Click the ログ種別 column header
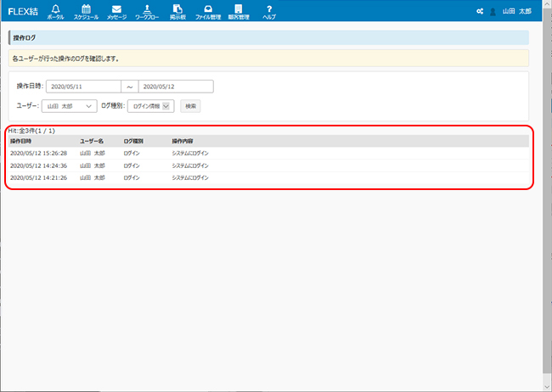The width and height of the screenshot is (552, 392). pos(133,141)
